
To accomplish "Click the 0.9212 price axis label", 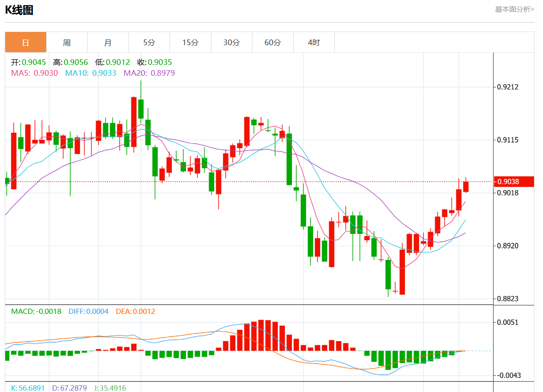I will point(508,87).
